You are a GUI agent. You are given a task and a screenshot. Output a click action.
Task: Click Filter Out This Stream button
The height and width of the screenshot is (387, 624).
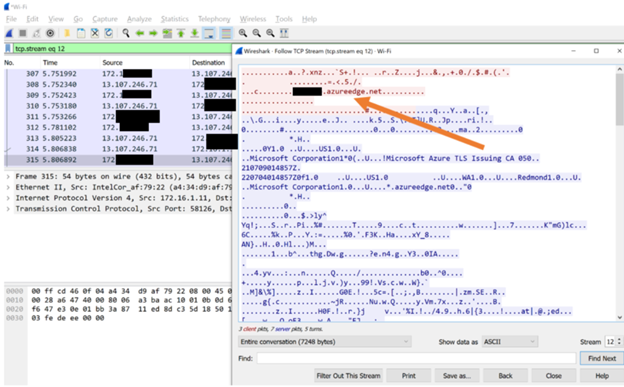coord(348,376)
